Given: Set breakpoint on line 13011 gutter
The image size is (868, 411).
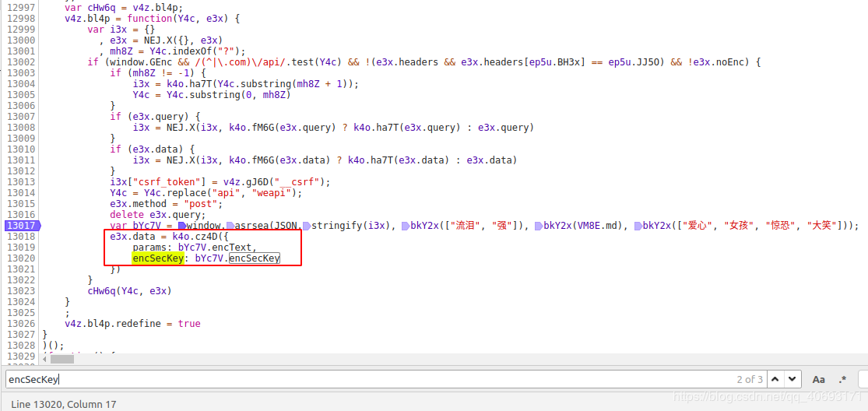Looking at the screenshot, I should coord(20,160).
